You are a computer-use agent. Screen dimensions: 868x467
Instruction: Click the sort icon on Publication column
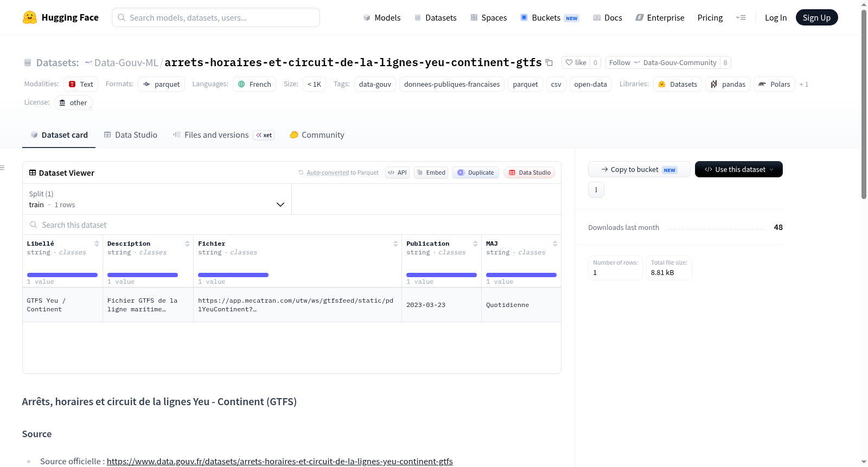[475, 244]
